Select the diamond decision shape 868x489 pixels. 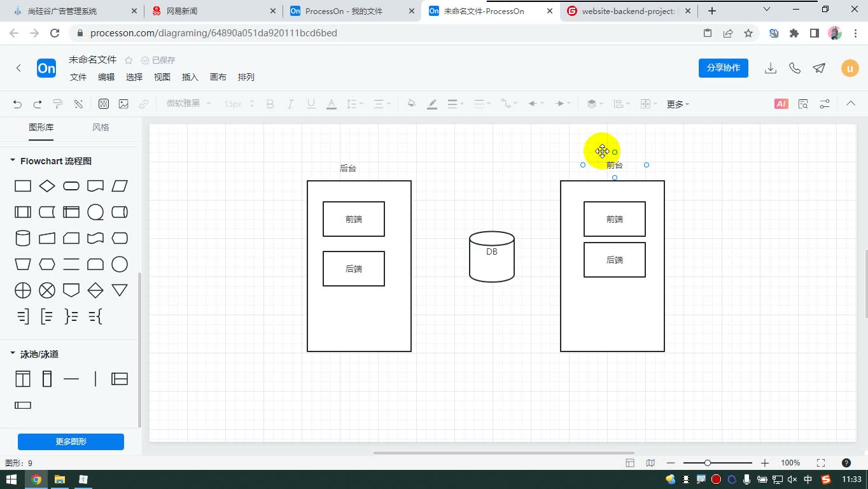[47, 186]
